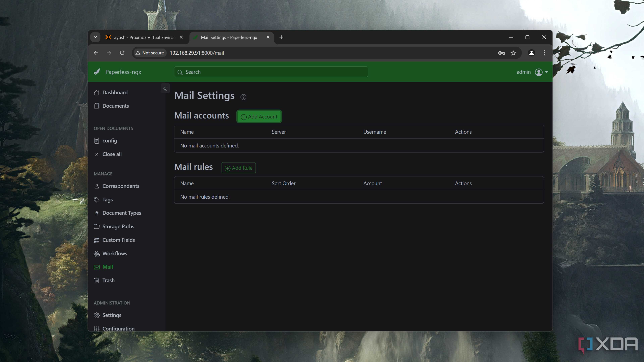Go back in browser history
The image size is (644, 362).
coord(96,53)
